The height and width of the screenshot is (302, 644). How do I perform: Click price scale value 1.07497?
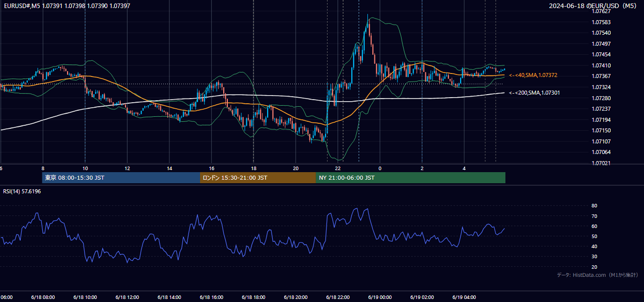pos(601,44)
